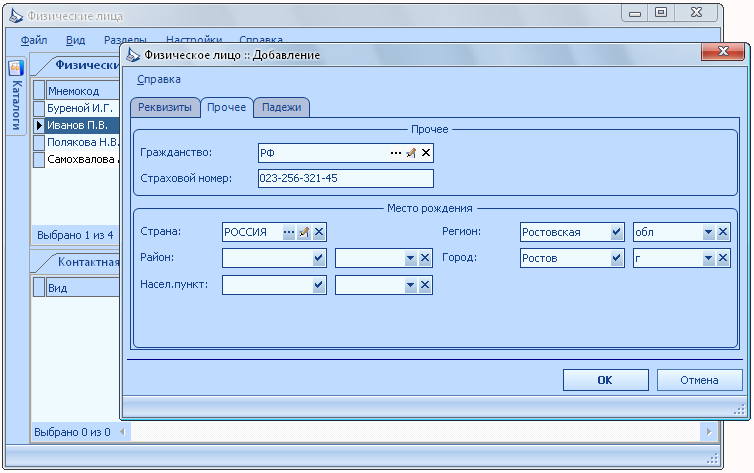754x473 pixels.
Task: Minimize the Физические лица main window
Action: point(635,13)
